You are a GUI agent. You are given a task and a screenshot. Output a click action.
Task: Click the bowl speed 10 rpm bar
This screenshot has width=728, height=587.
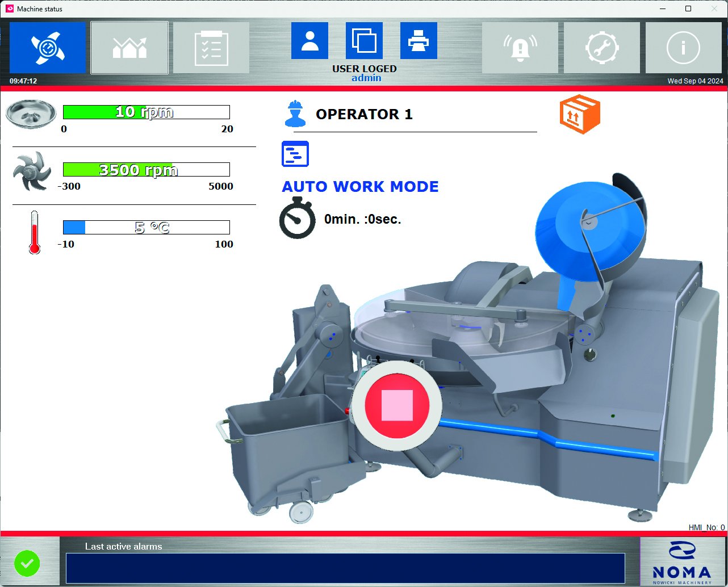[146, 112]
